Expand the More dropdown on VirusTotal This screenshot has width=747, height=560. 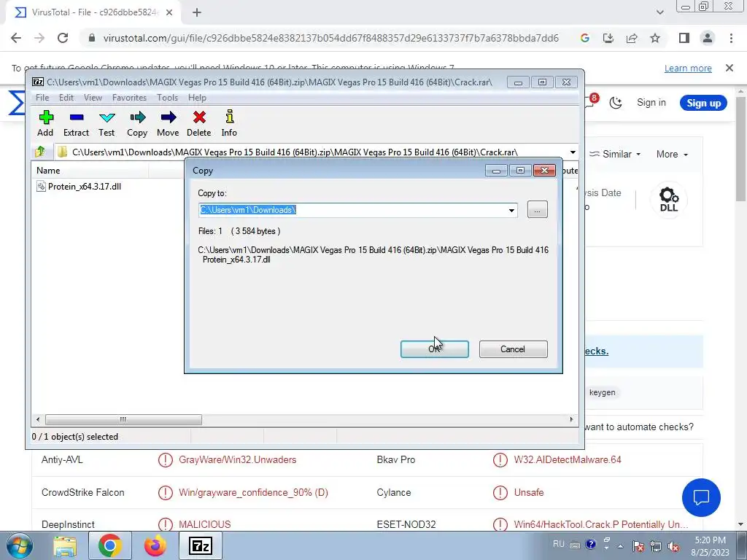tap(672, 155)
